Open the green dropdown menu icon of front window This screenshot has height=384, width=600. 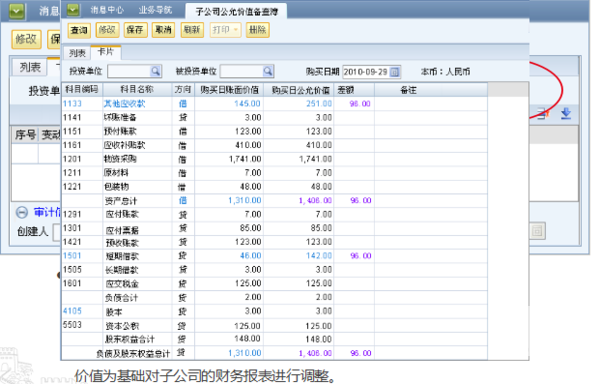click(x=73, y=10)
